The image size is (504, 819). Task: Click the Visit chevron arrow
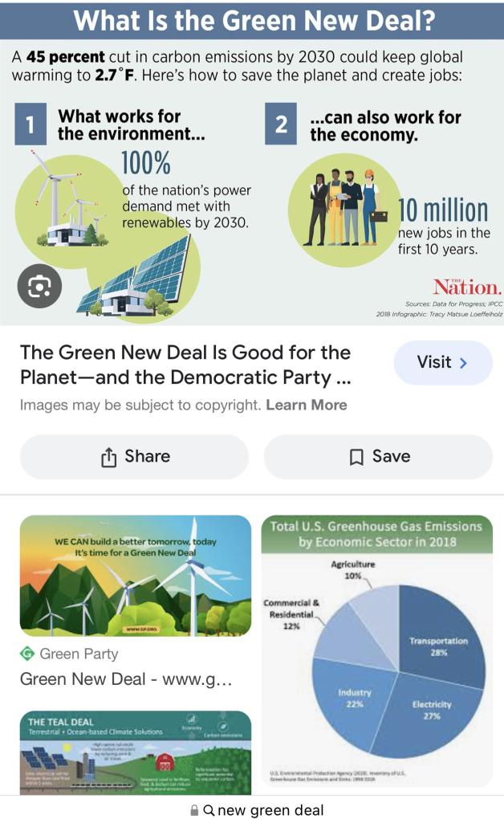(x=463, y=363)
